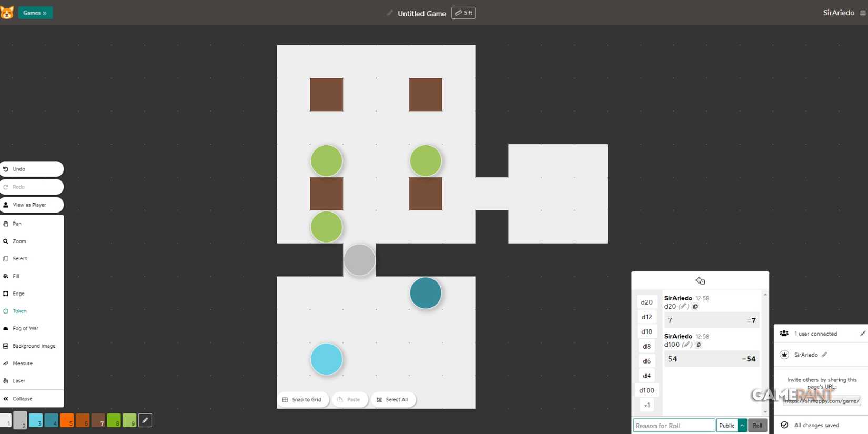Image resolution: width=868 pixels, height=434 pixels.
Task: Add a d8 to the roll
Action: point(647,346)
